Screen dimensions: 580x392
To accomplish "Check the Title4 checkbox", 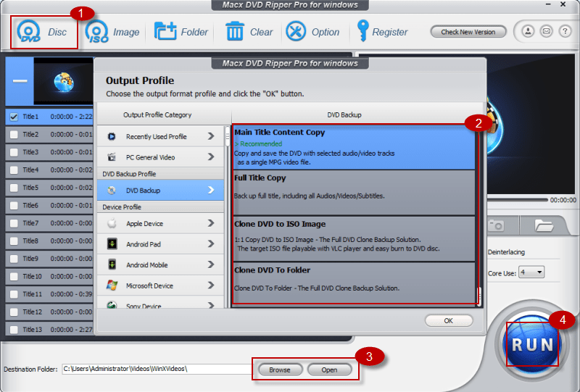I will 14,170.
